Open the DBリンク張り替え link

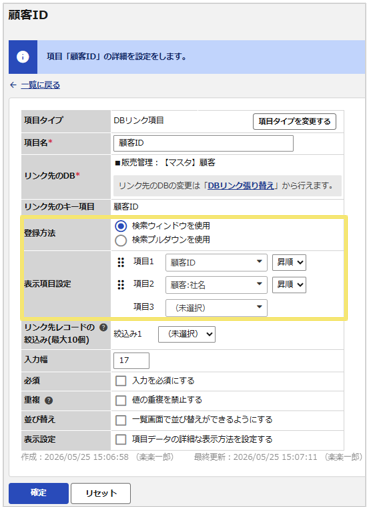coord(241,186)
